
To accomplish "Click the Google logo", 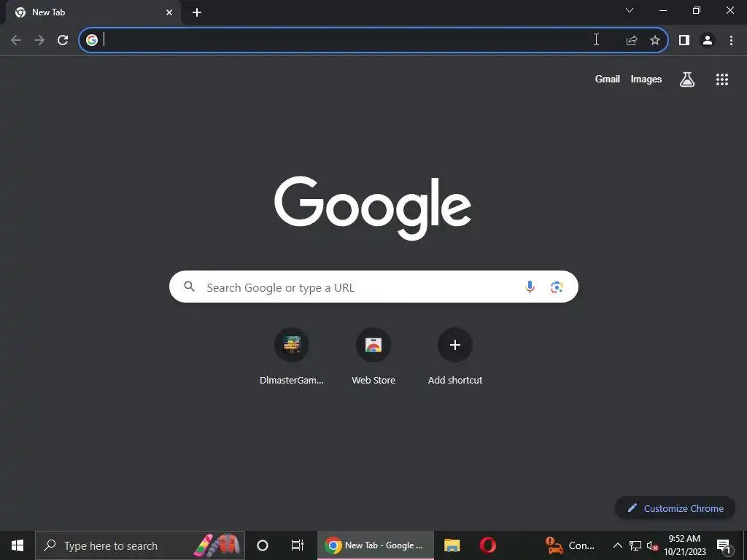I will 373,208.
